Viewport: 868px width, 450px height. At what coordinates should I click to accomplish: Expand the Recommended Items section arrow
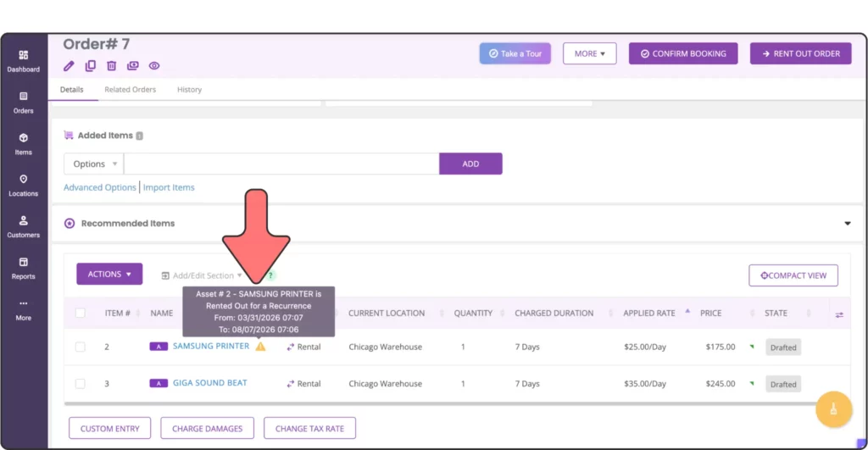coord(847,224)
